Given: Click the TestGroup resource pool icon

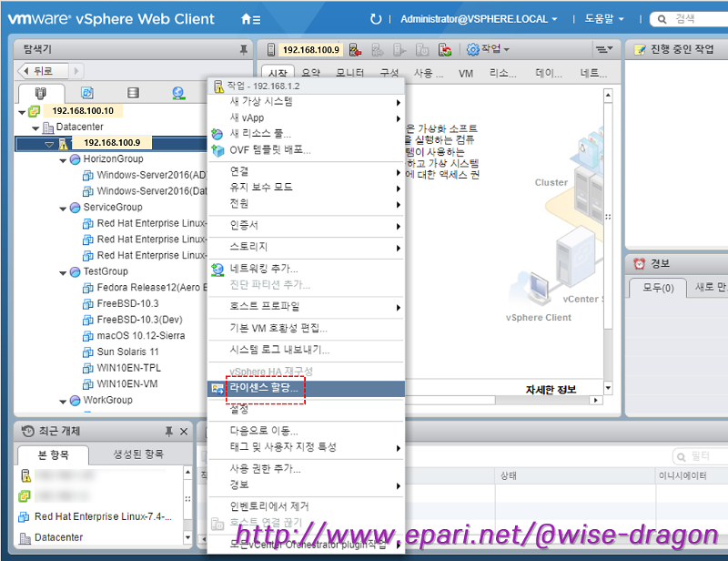Looking at the screenshot, I should click(x=75, y=272).
